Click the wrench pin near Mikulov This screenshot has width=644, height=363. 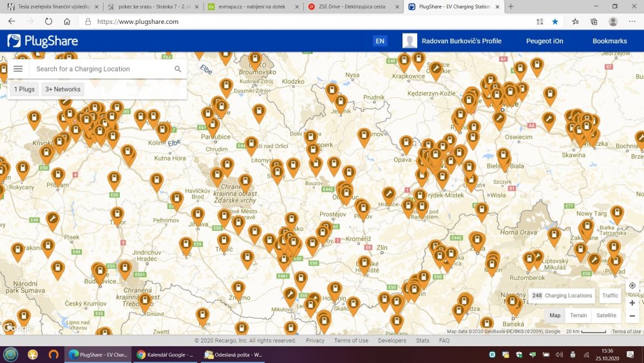point(290,296)
